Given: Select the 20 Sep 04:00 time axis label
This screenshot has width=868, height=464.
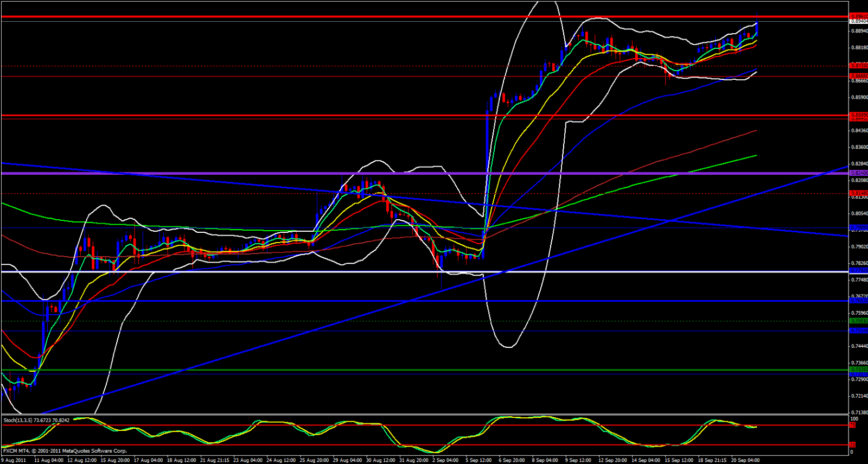Looking at the screenshot, I should 745,460.
